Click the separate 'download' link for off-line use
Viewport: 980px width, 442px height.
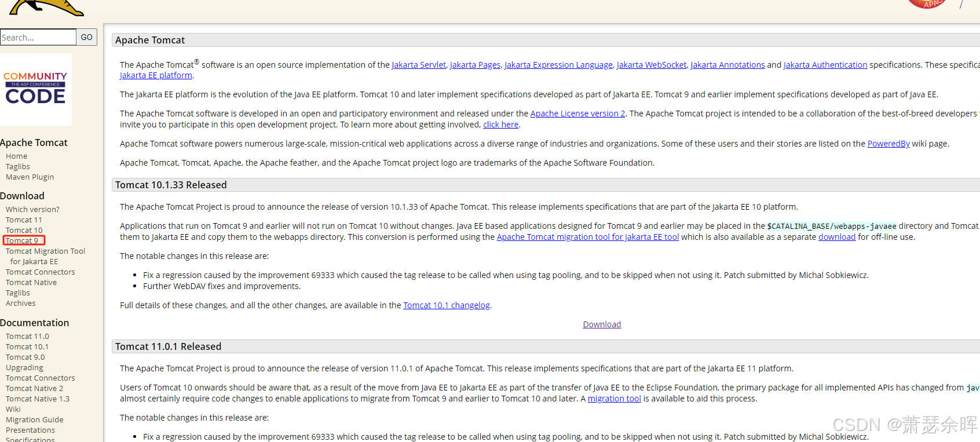point(837,237)
